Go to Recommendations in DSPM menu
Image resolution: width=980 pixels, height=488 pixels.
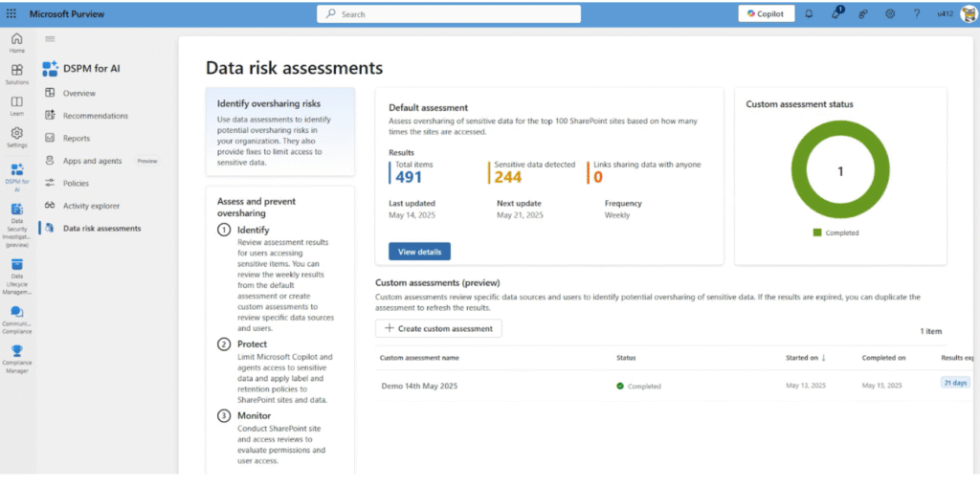[95, 116]
